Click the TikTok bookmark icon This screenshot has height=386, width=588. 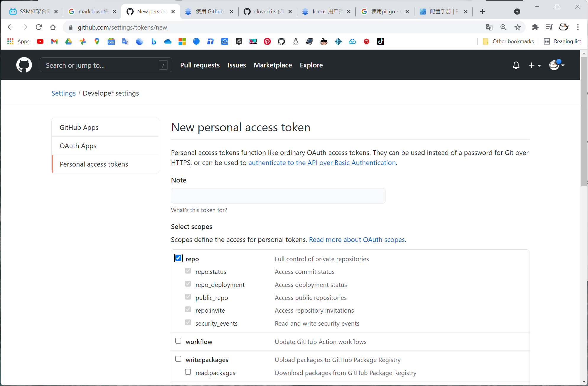pos(380,41)
